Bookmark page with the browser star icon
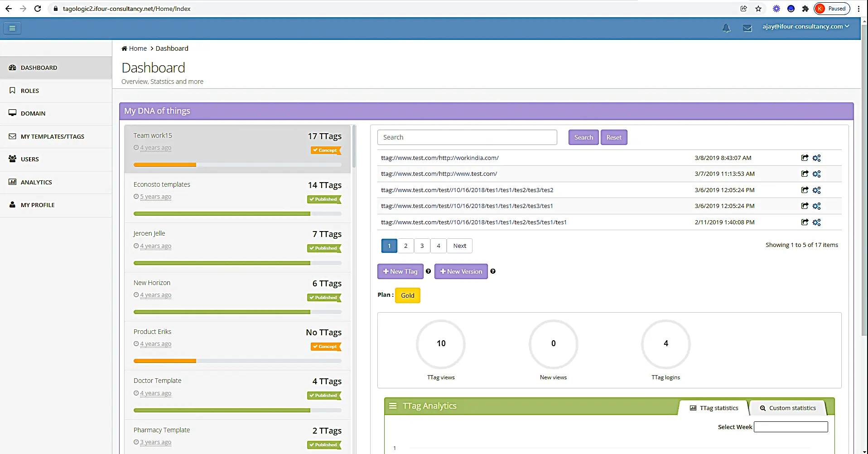868x454 pixels. click(x=758, y=9)
